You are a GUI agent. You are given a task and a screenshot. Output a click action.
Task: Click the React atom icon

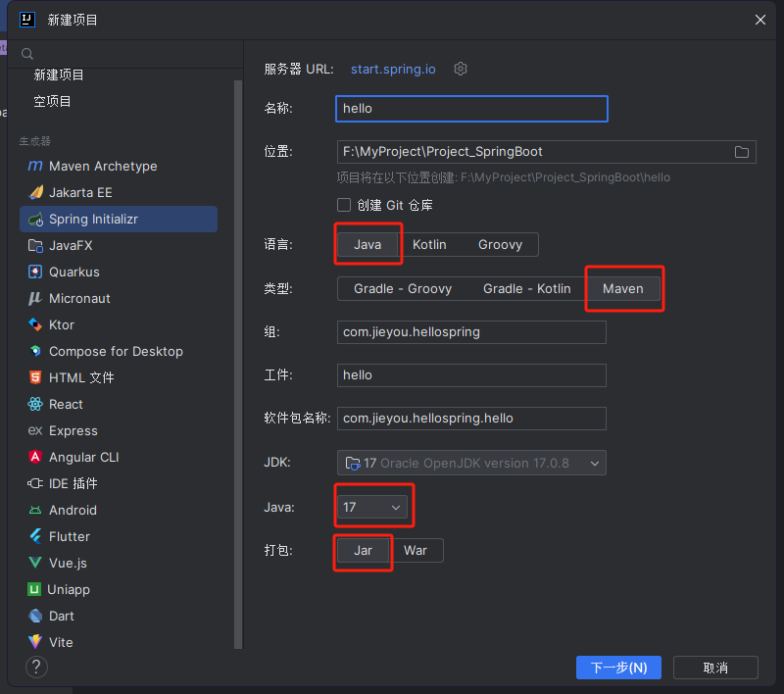35,404
